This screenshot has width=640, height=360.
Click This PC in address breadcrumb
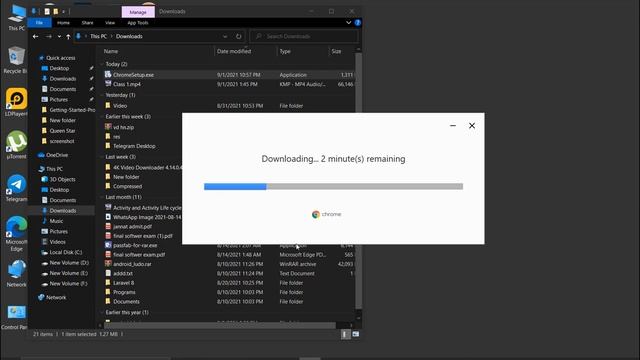(x=98, y=36)
